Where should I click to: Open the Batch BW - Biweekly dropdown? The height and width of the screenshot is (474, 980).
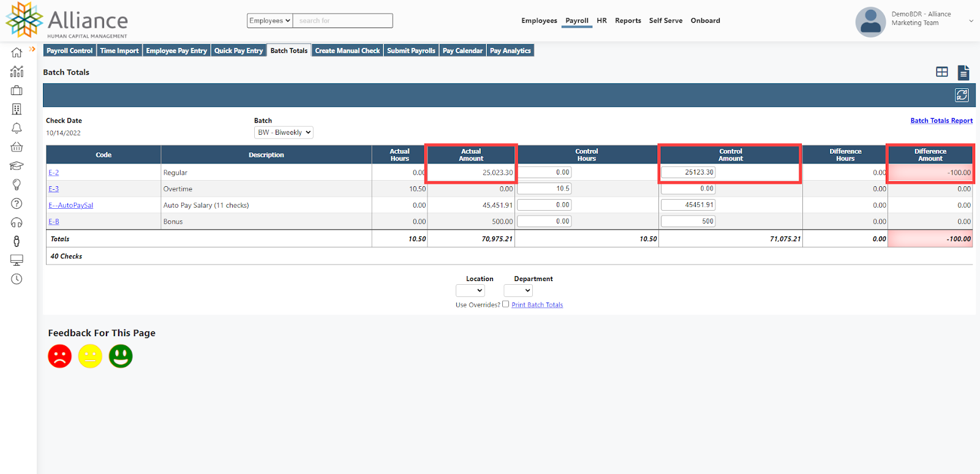(284, 132)
